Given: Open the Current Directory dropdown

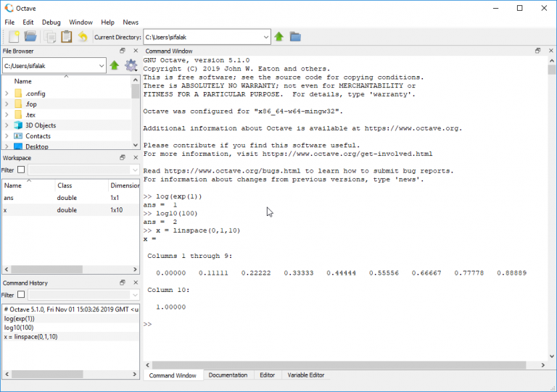Looking at the screenshot, I should click(x=265, y=37).
